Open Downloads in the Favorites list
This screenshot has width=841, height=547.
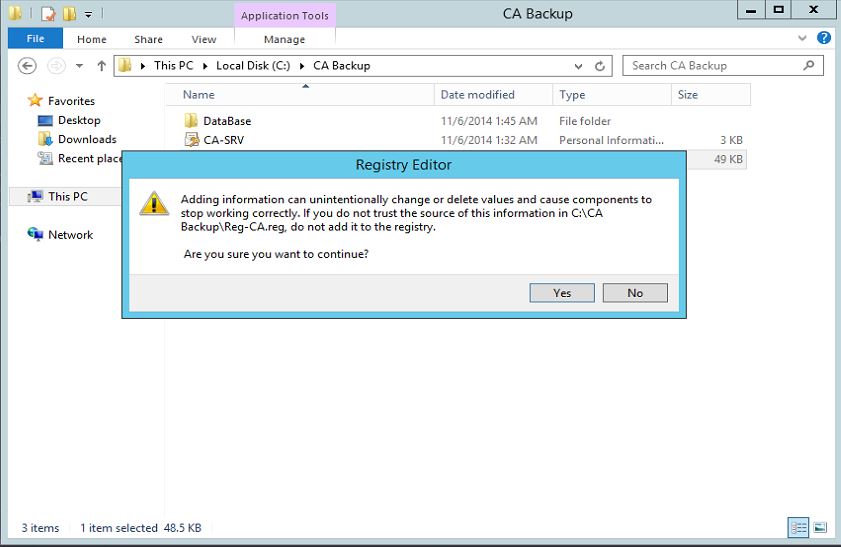point(87,139)
